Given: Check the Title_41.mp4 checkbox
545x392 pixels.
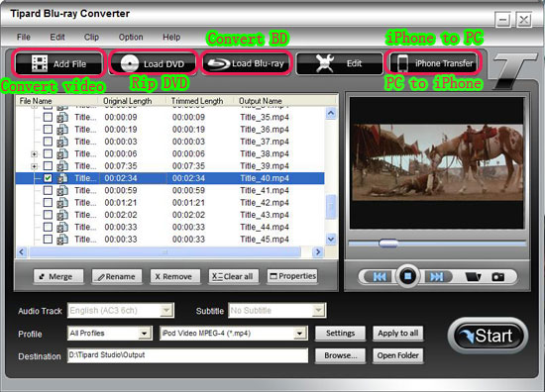Looking at the screenshot, I should click(x=48, y=190).
